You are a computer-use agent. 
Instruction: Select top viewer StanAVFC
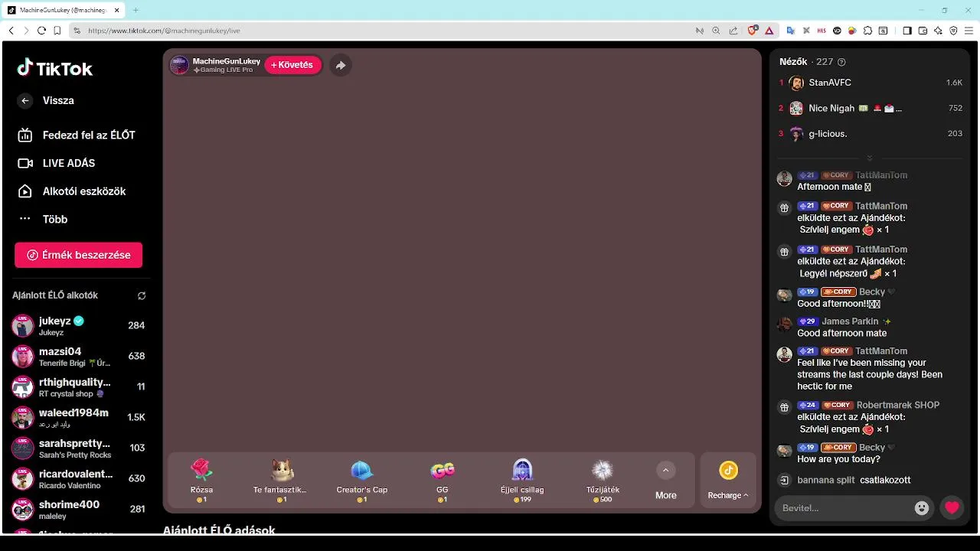(870, 83)
